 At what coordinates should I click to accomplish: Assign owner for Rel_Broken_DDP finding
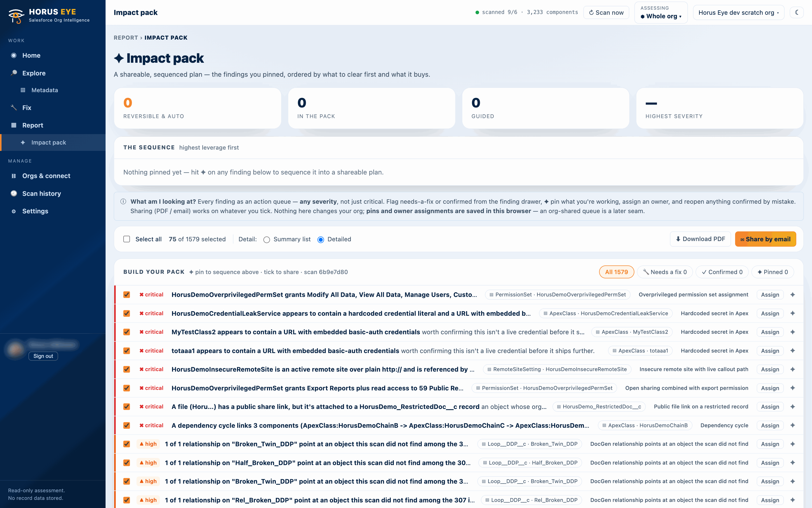770,500
